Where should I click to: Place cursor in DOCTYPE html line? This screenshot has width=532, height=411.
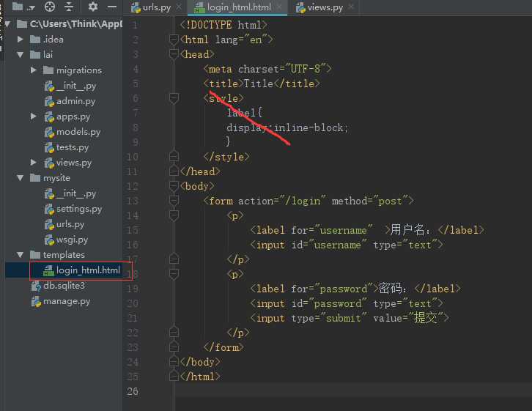click(223, 25)
